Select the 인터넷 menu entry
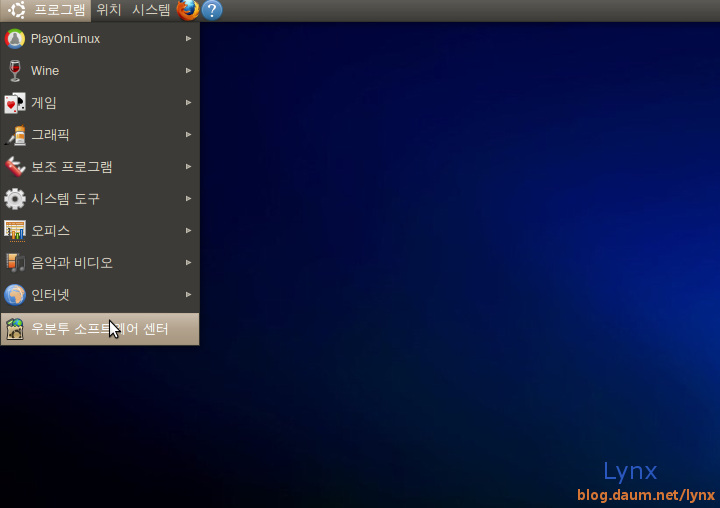The image size is (720, 508). (x=100, y=295)
